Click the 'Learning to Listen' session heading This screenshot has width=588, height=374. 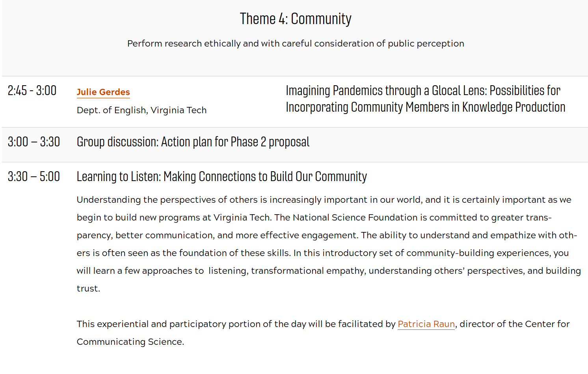221,177
